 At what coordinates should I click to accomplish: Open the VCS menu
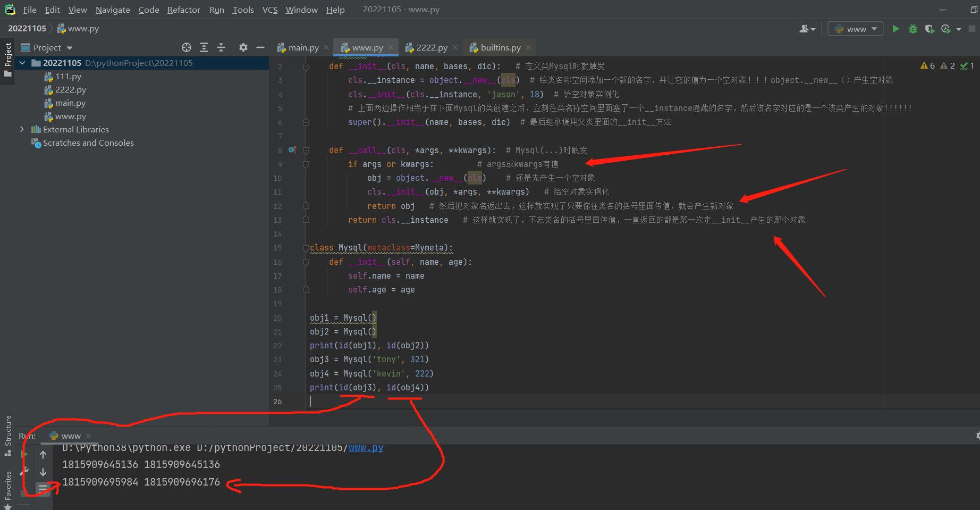point(270,10)
